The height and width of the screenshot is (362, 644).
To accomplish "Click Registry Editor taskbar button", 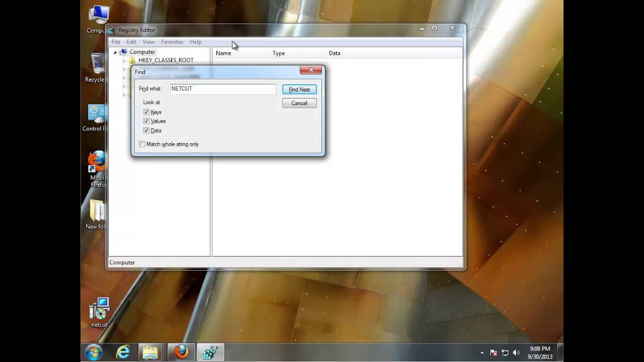I will point(210,352).
